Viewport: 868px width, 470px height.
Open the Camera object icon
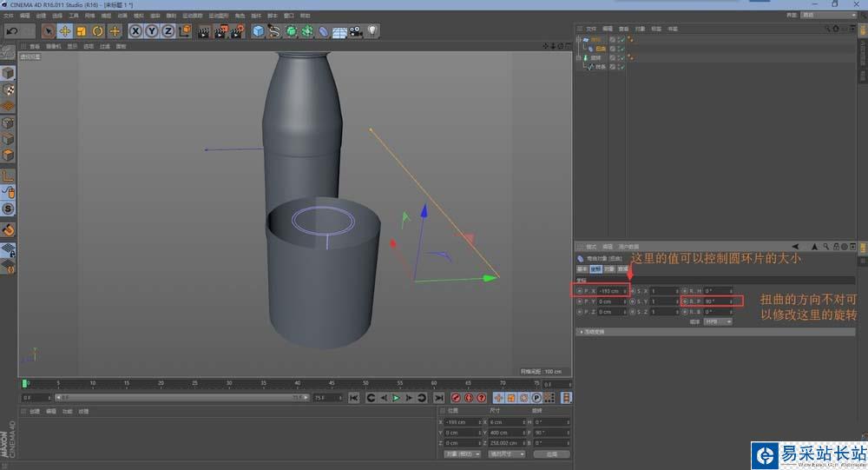pyautogui.click(x=355, y=31)
